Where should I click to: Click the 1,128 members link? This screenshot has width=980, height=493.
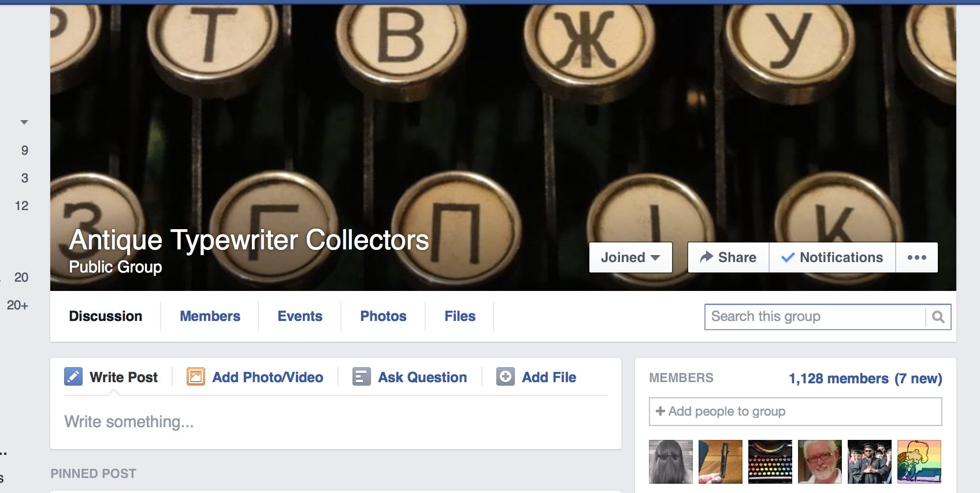coord(838,379)
